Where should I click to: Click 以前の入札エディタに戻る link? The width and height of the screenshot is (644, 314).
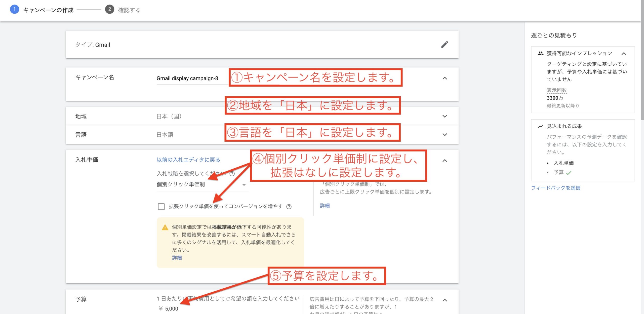pos(188,160)
